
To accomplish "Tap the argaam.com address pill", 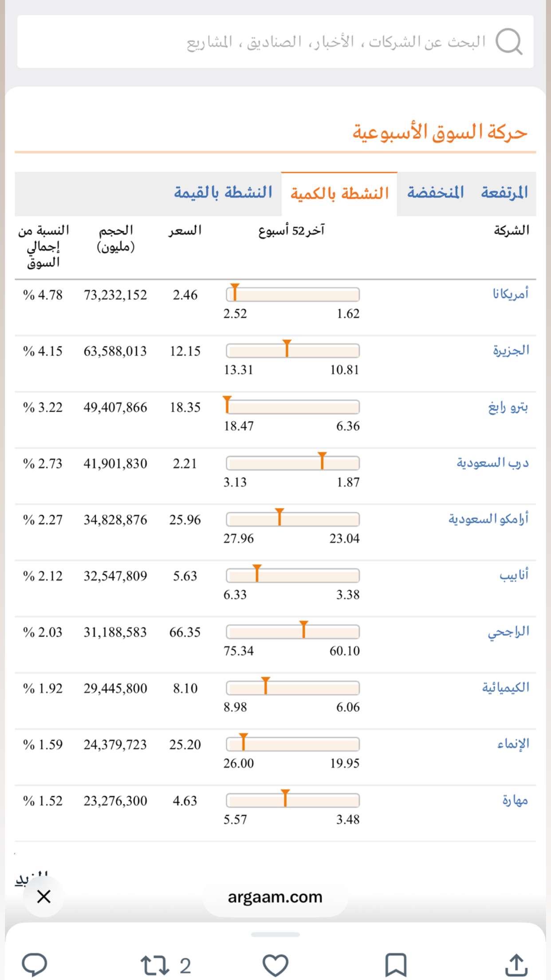I will 275,897.
